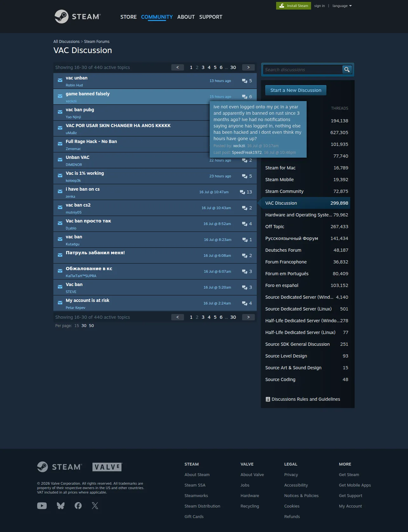
Task: Open Steam Forums breadcrumb link
Action: (x=97, y=42)
